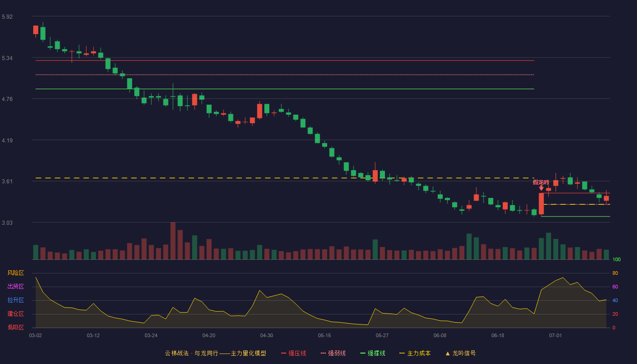This screenshot has height=364, width=637.
Task: Click the red arrow under 假龙吟 marker
Action: coord(541,188)
